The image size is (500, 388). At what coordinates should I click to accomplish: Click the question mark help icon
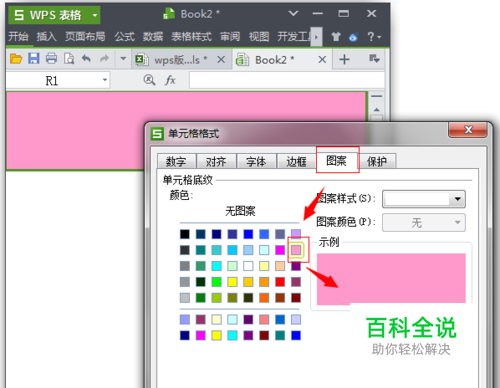(x=371, y=37)
